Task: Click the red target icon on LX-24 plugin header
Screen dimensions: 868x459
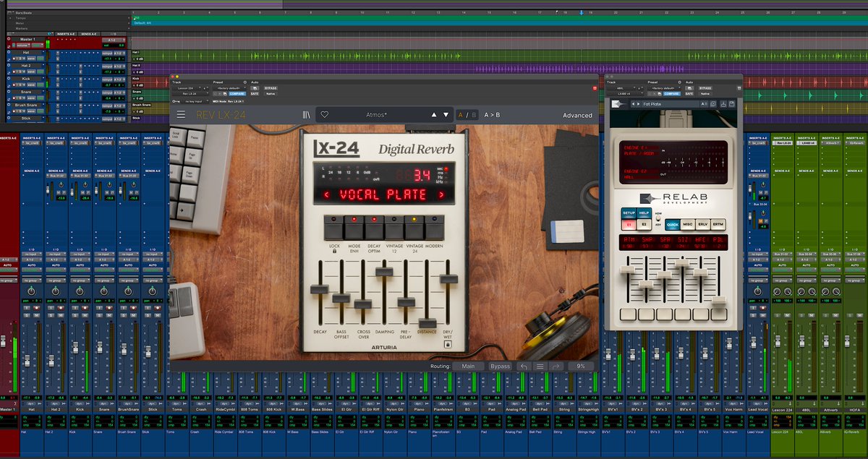Action: coord(595,87)
